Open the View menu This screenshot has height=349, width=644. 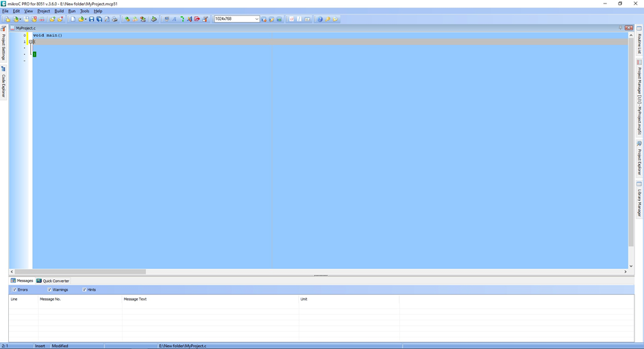coord(28,11)
